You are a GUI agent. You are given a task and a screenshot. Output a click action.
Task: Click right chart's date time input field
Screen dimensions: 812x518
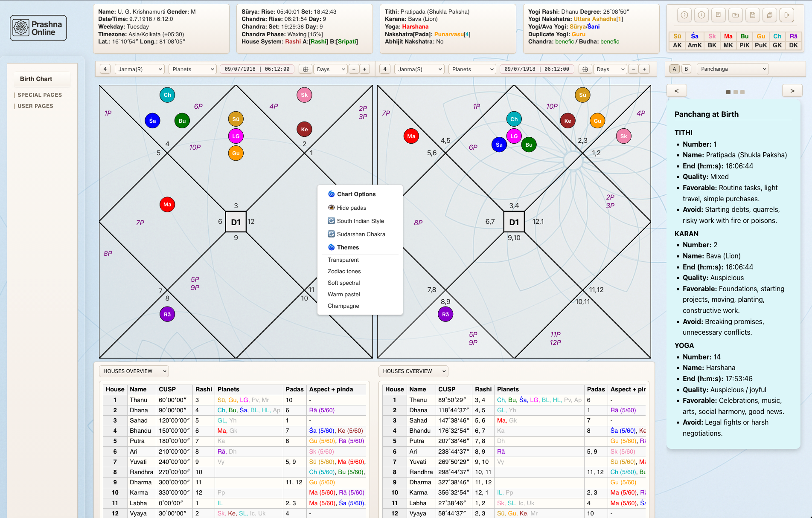click(536, 69)
